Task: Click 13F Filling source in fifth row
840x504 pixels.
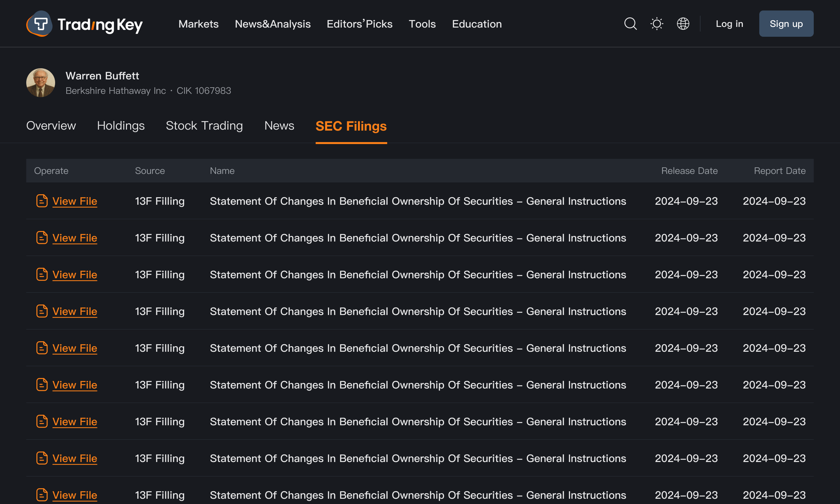Action: [159, 348]
